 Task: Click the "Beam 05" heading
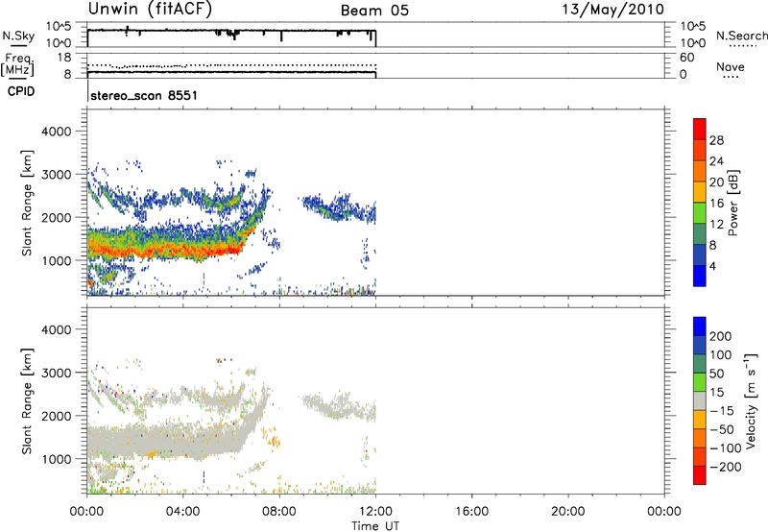coord(374,11)
